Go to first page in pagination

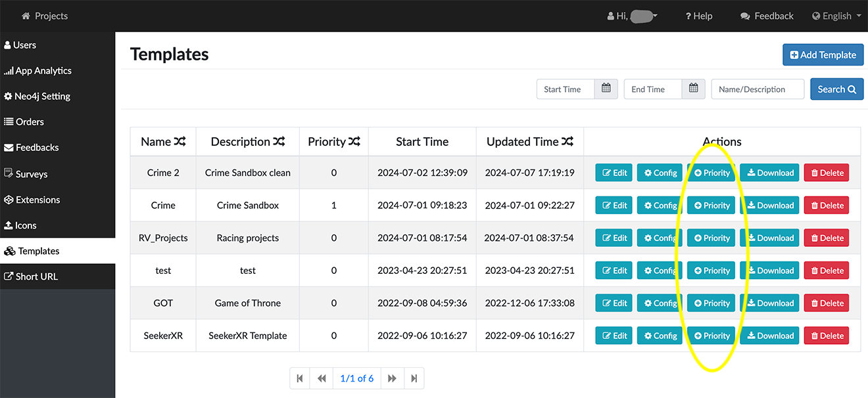pyautogui.click(x=300, y=378)
